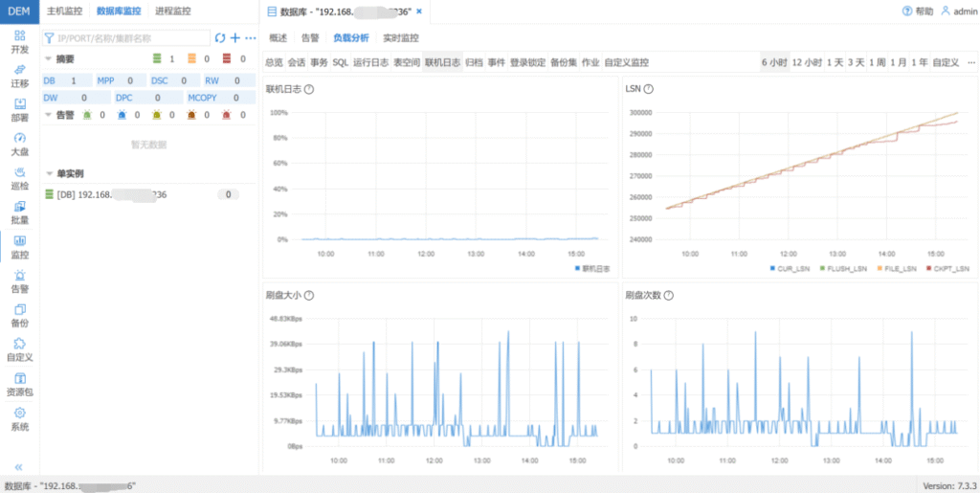Viewport: 980px width, 493px height.
Task: Switch to the 主机监控 tab
Action: tap(65, 11)
